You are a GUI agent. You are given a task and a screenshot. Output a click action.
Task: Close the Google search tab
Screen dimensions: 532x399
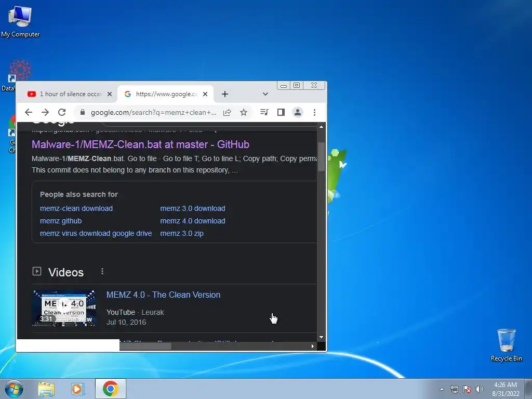point(205,95)
